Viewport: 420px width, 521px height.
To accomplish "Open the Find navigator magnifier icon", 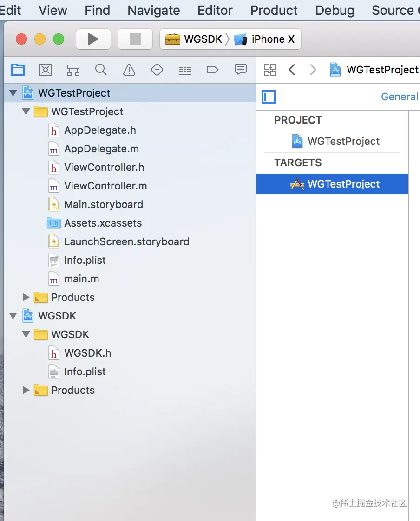I will (x=101, y=70).
